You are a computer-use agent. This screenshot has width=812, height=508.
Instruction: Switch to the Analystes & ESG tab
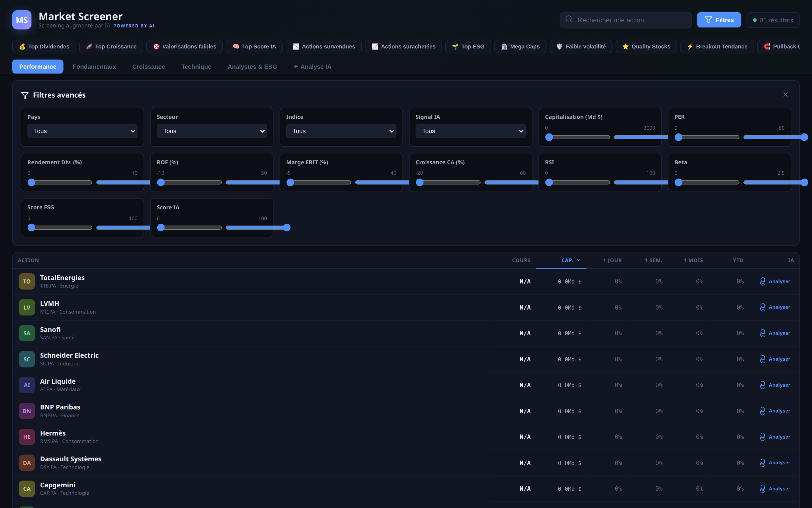(x=252, y=67)
